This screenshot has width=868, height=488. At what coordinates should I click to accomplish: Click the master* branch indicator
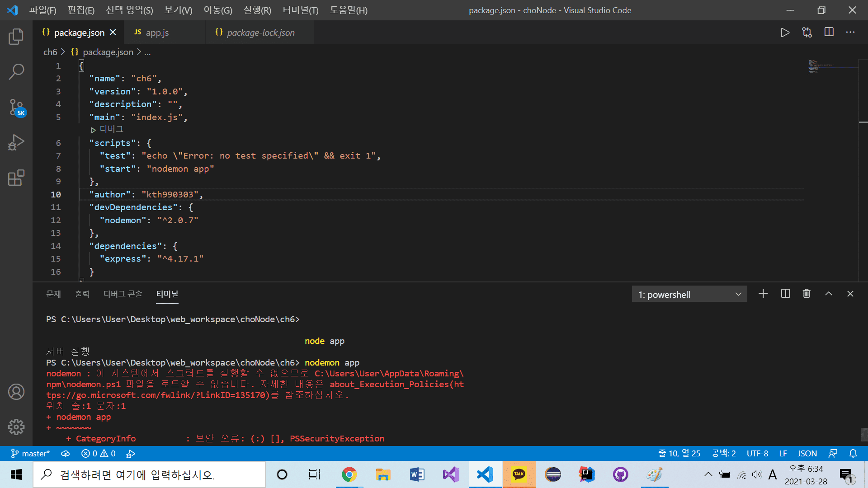pyautogui.click(x=30, y=453)
